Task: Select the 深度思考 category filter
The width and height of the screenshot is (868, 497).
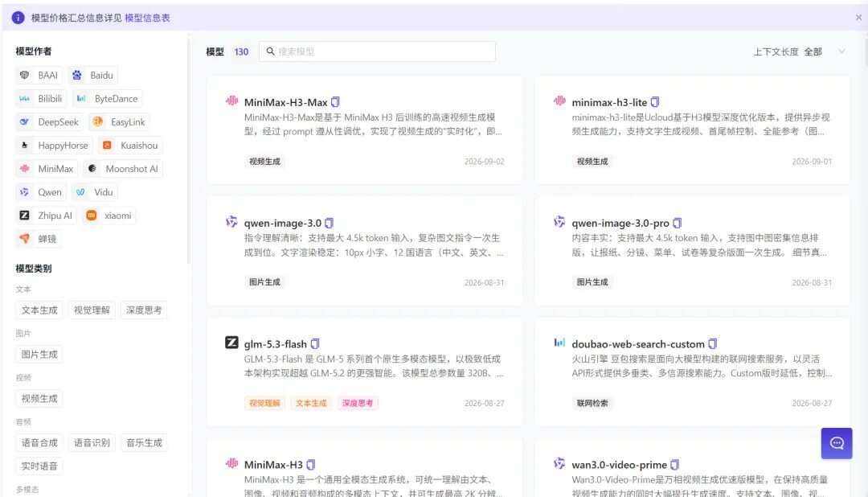Action: click(144, 310)
